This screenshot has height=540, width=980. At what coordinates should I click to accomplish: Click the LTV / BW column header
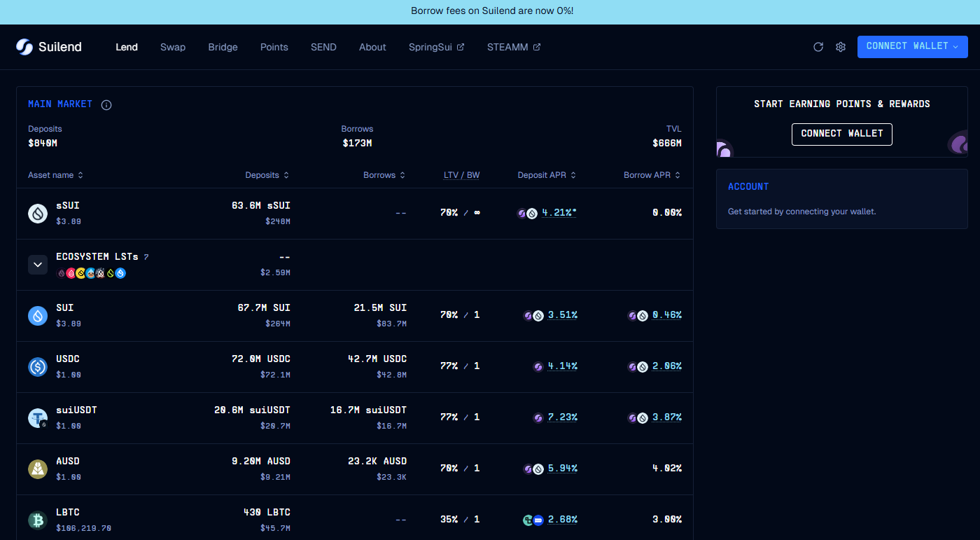[462, 175]
